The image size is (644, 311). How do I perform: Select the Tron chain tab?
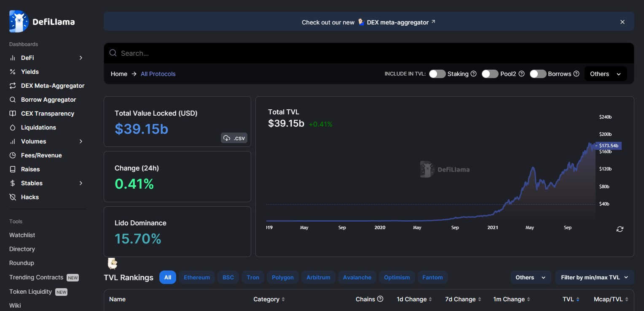[x=253, y=277]
